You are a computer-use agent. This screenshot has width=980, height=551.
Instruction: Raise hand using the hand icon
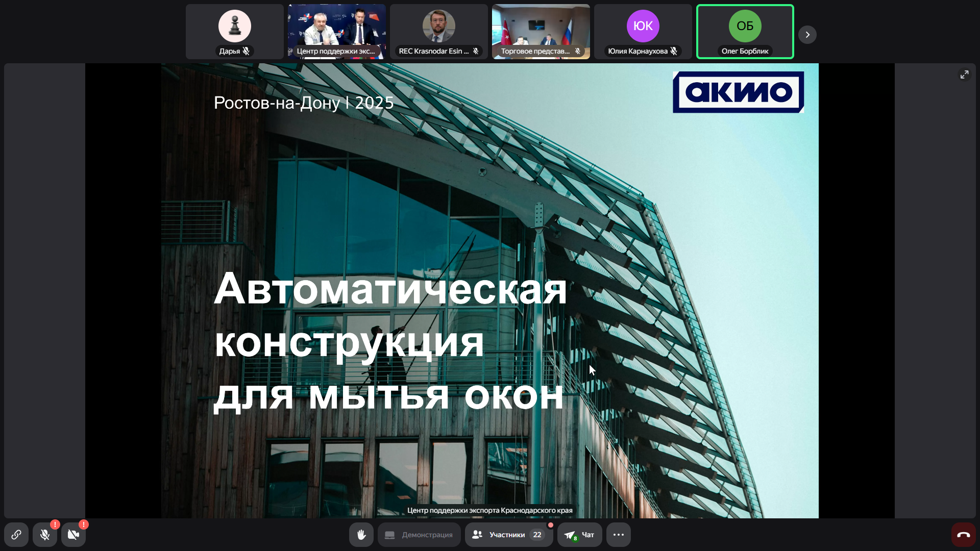[x=361, y=535]
